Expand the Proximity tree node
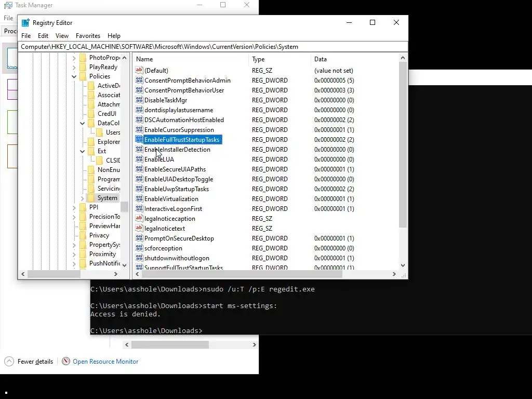 (74, 254)
